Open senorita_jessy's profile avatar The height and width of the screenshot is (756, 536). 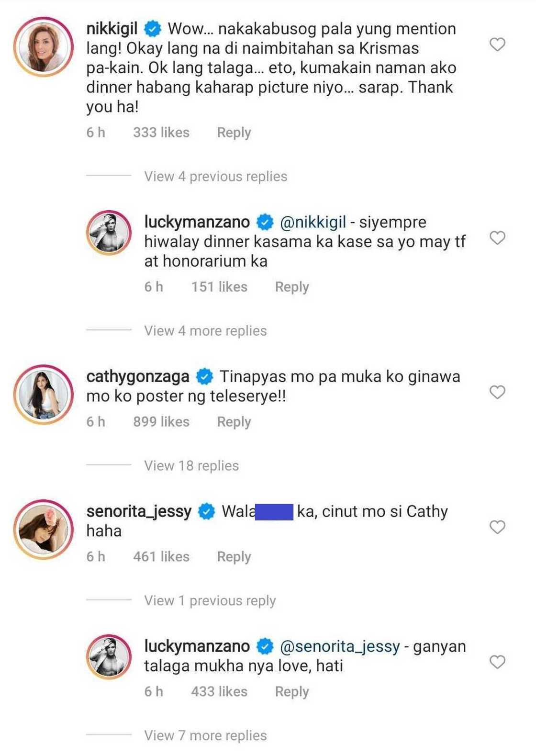44,530
